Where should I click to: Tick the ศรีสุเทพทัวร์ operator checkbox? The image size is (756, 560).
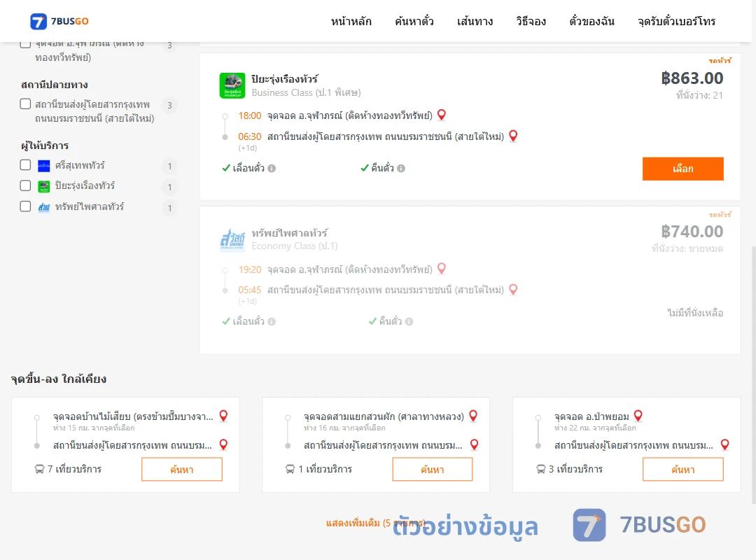[26, 165]
